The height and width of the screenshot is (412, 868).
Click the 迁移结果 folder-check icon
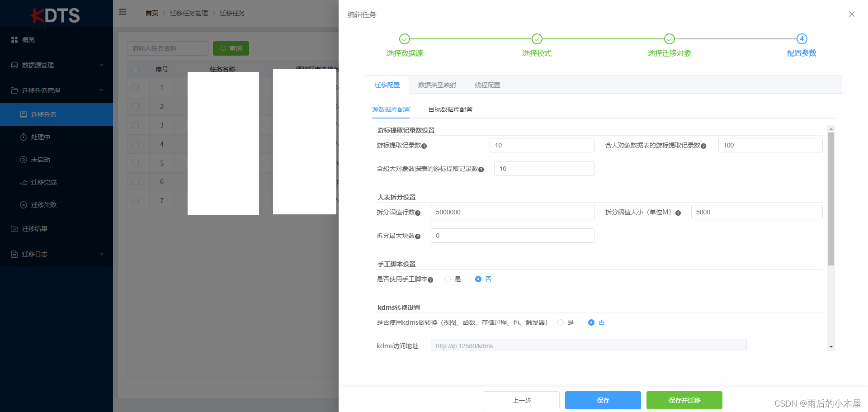click(x=14, y=229)
